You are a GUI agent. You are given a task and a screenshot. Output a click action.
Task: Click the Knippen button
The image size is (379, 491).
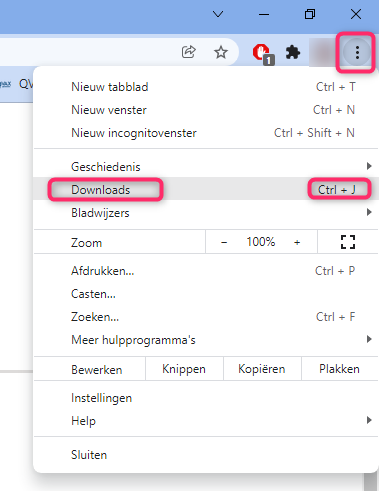184,369
